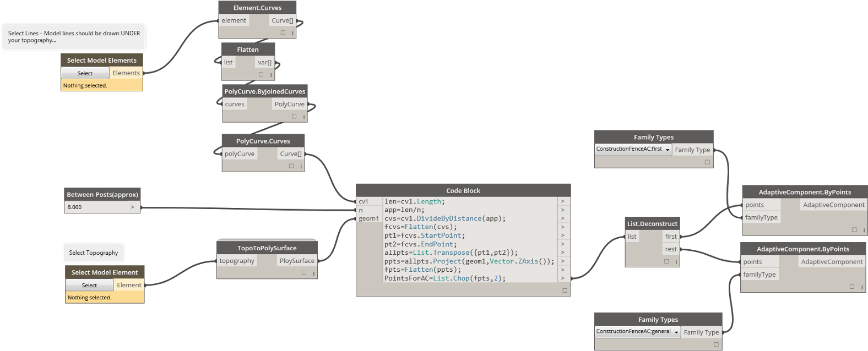Click the geom1 input port on Code Block
The width and height of the screenshot is (868, 351).
click(x=368, y=218)
